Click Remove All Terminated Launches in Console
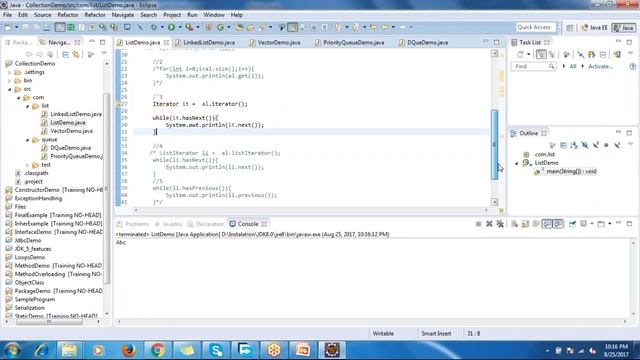This screenshot has width=640, height=360. click(x=500, y=224)
